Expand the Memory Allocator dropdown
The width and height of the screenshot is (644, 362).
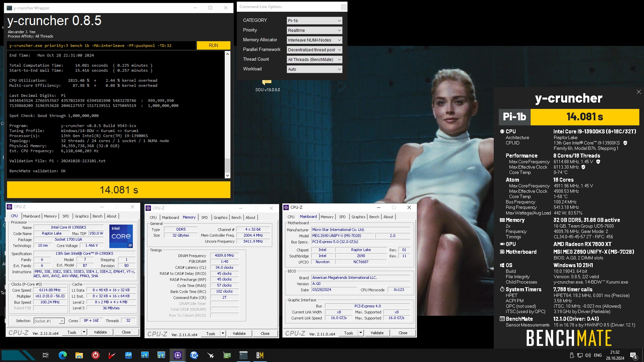[x=314, y=40]
